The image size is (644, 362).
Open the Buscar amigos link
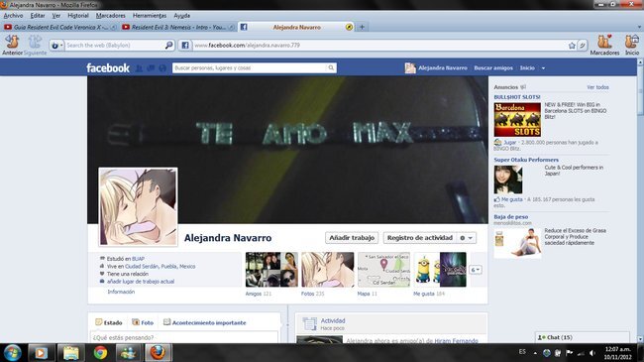(493, 67)
